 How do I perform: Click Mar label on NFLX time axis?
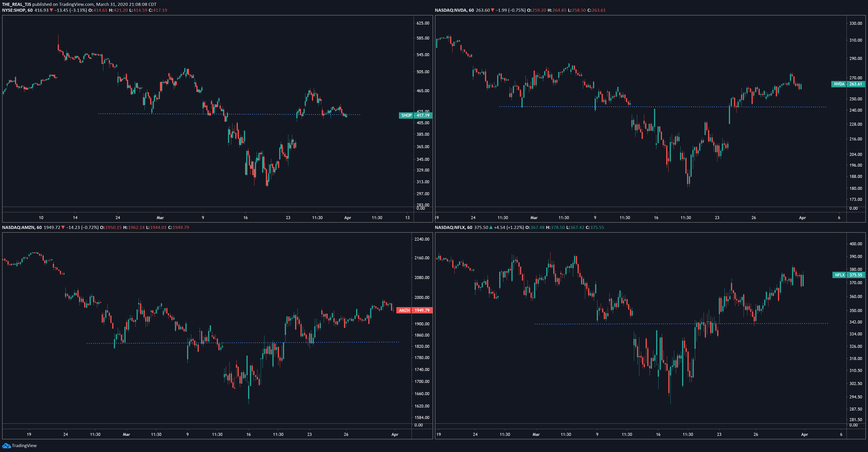click(536, 434)
